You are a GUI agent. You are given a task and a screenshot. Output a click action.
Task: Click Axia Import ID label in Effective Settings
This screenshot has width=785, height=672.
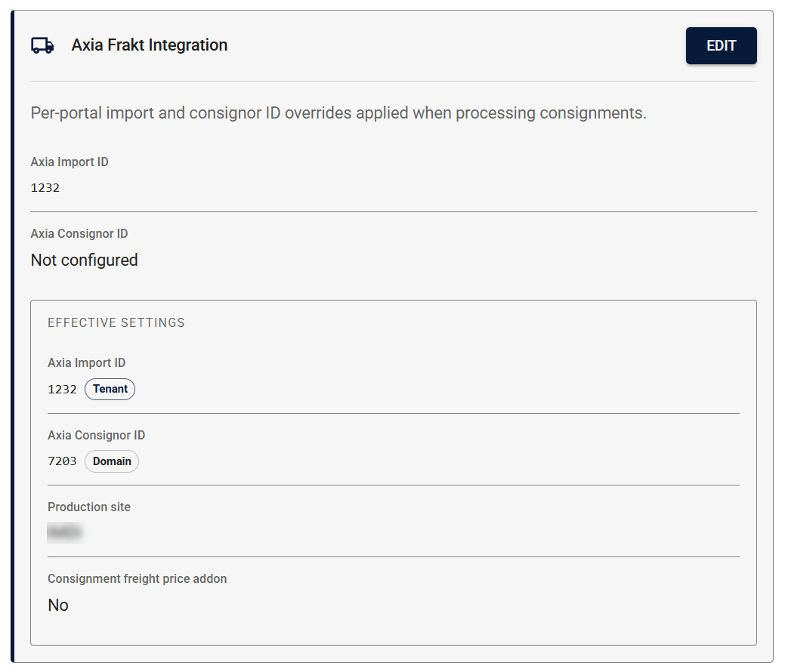[x=87, y=362]
